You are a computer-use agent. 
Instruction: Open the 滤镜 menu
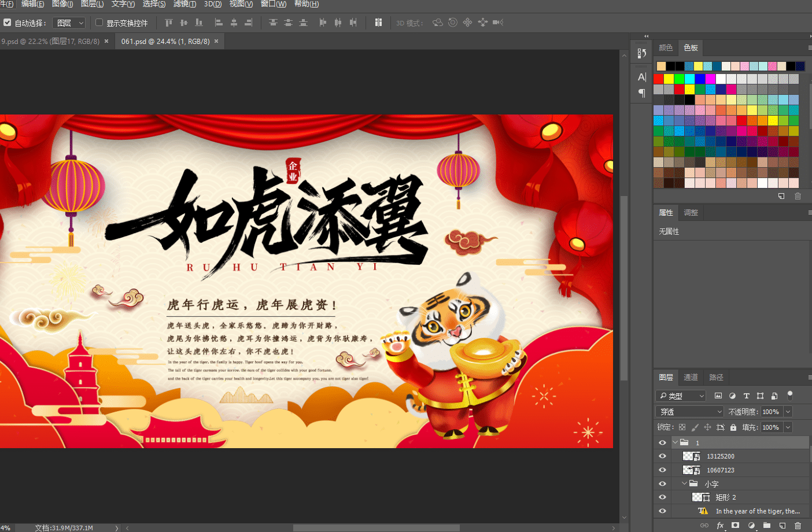[x=185, y=4]
